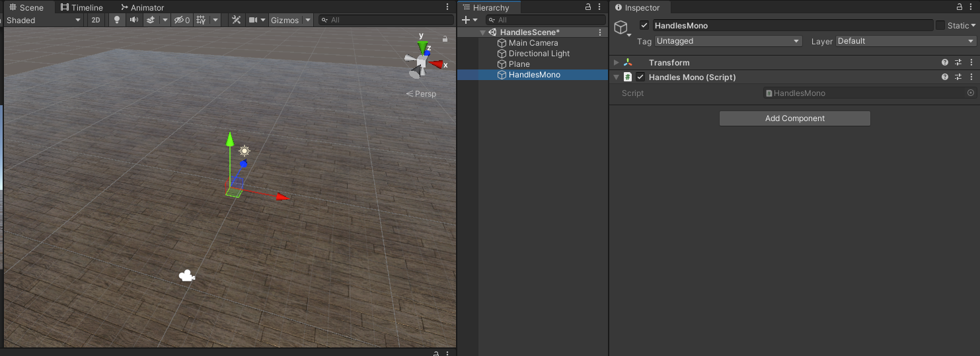The height and width of the screenshot is (356, 980).
Task: Toggle hidden objects visibility eye icon
Action: [x=182, y=20]
